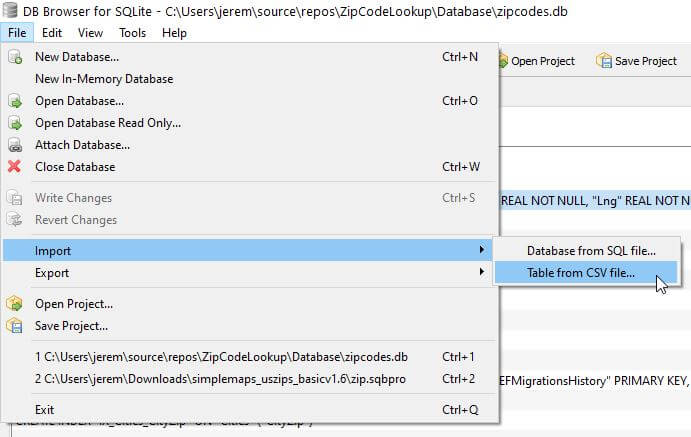Open the Edit menu

click(x=52, y=33)
